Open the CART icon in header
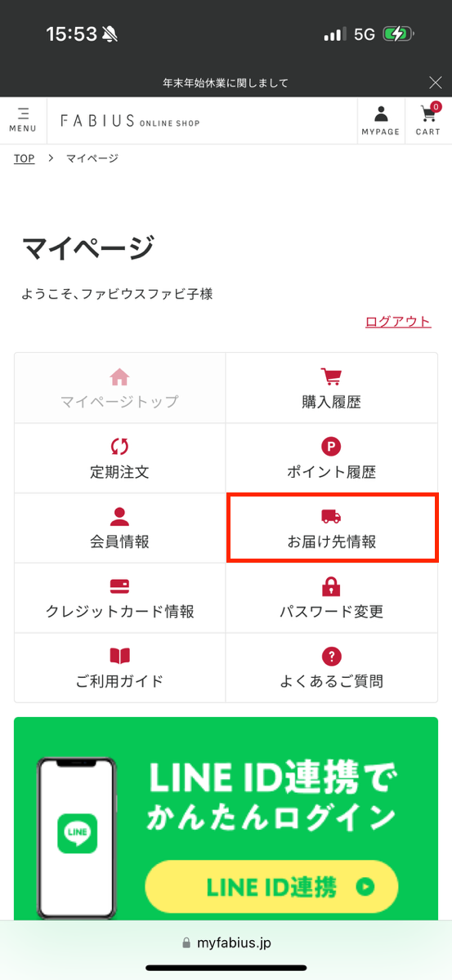452x980 pixels. (x=427, y=120)
